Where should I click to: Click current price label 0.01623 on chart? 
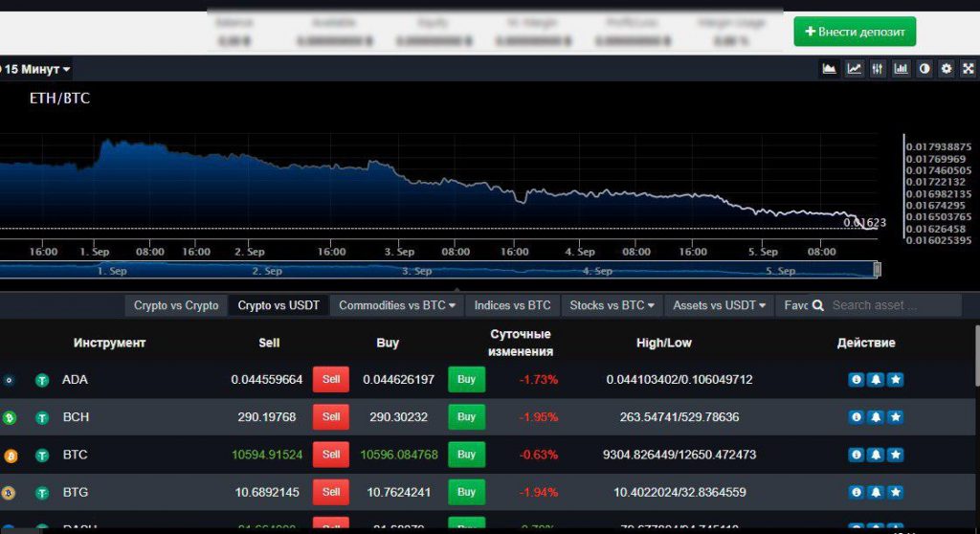click(864, 223)
